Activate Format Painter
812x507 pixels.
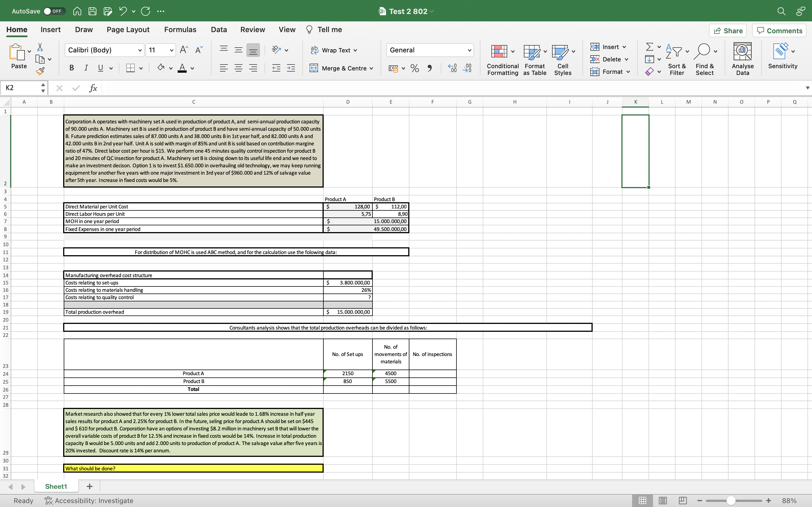coord(40,71)
